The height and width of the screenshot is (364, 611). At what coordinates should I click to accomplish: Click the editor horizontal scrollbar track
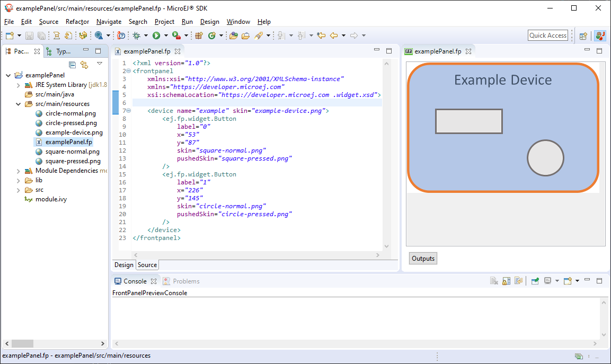pyautogui.click(x=257, y=255)
